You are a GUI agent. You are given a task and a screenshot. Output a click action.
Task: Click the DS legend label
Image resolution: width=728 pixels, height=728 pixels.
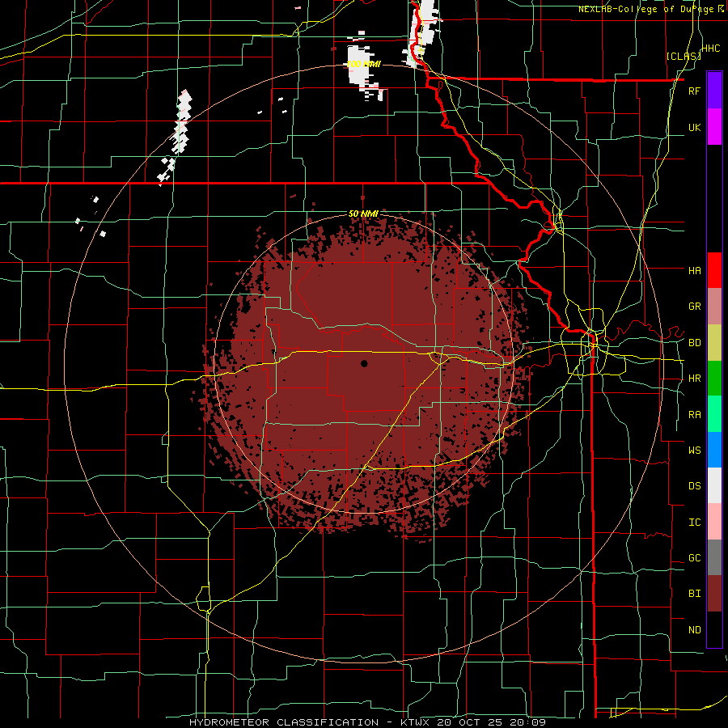694,486
